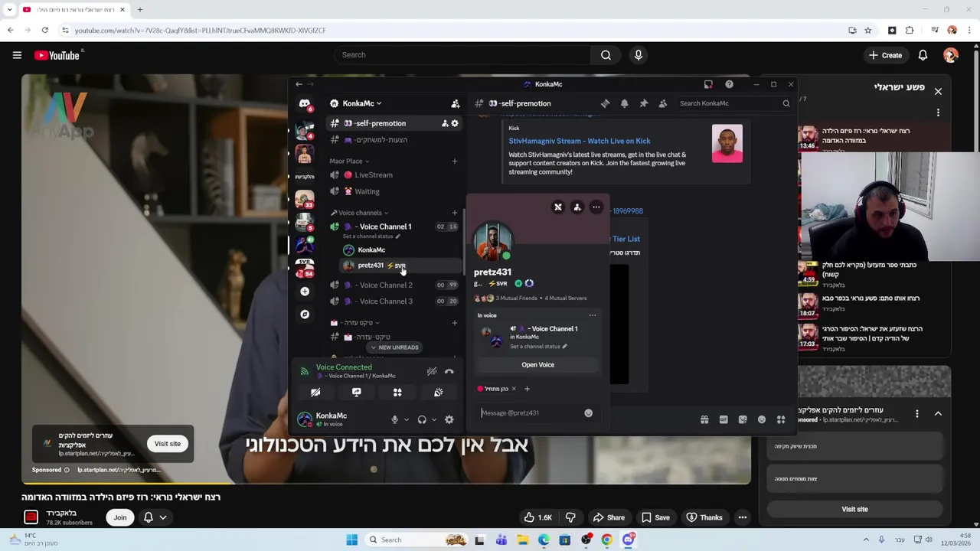Screen dimensions: 980x551
Task: Mute microphone in Discord user panel
Action: coord(394,419)
